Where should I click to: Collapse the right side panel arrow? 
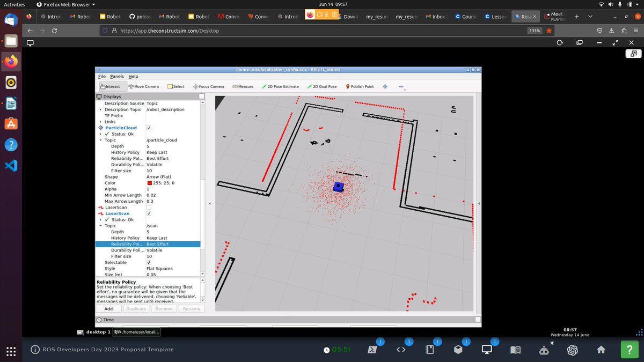click(478, 204)
